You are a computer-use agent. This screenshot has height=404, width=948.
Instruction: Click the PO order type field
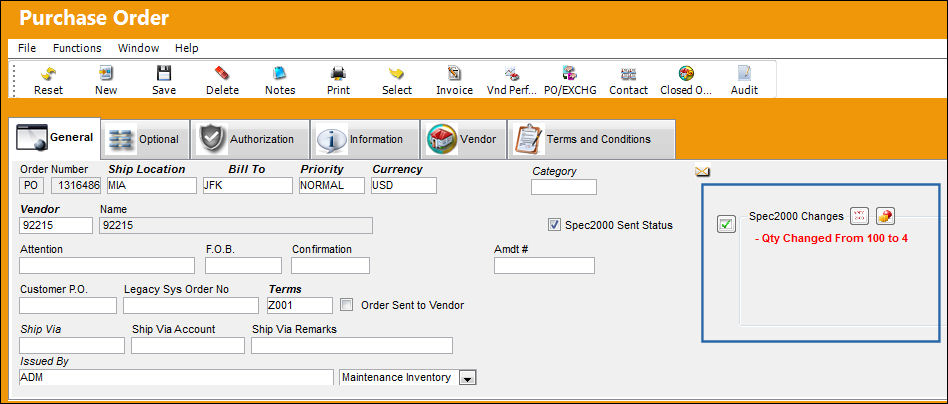[x=31, y=186]
